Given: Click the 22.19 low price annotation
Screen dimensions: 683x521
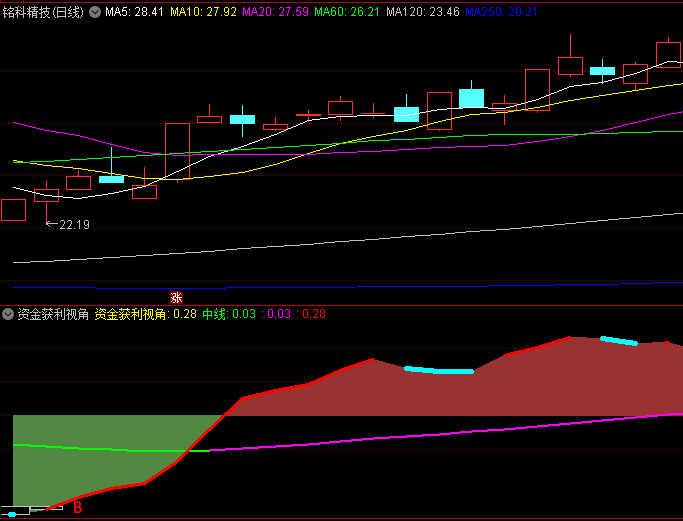Looking at the screenshot, I should pyautogui.click(x=74, y=225).
